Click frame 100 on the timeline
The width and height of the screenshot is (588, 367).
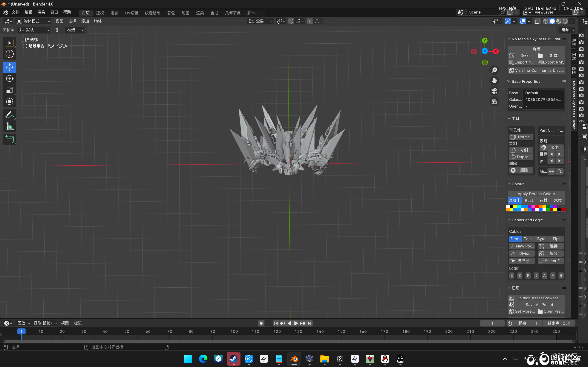pyautogui.click(x=234, y=332)
